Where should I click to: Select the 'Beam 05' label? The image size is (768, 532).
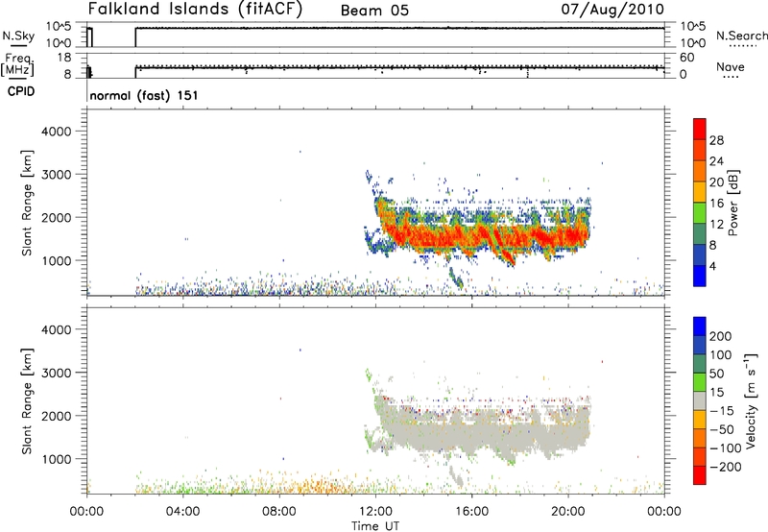click(374, 11)
